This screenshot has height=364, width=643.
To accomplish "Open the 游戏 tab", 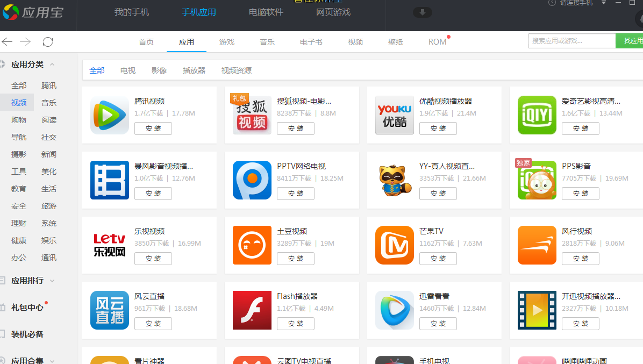I will 227,42.
